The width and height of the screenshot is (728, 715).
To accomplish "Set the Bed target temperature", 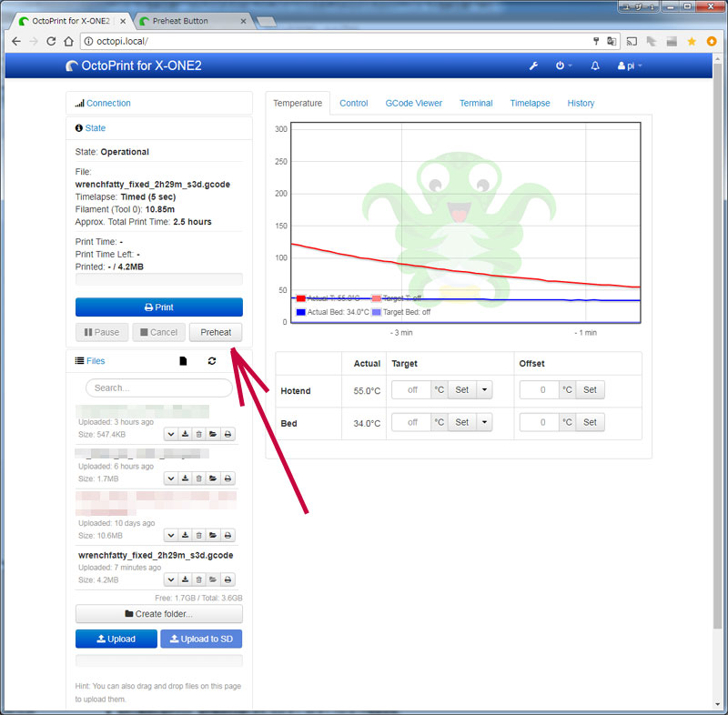I will [x=462, y=422].
